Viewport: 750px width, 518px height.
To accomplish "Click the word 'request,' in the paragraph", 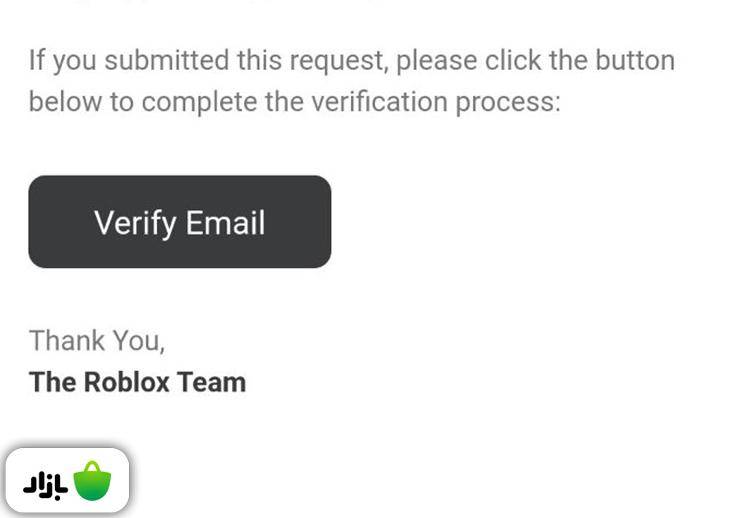I will pyautogui.click(x=338, y=60).
